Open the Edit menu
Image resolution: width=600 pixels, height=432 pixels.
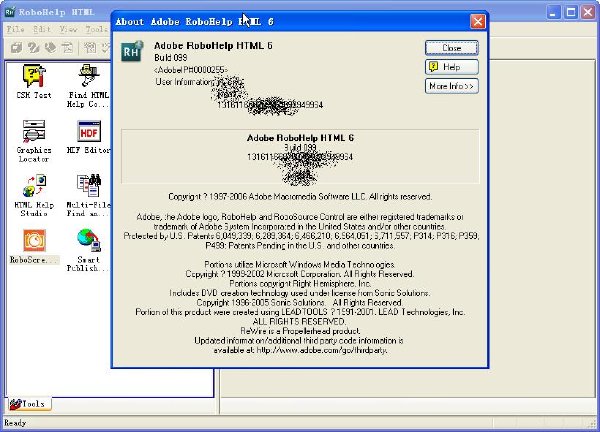tap(42, 29)
